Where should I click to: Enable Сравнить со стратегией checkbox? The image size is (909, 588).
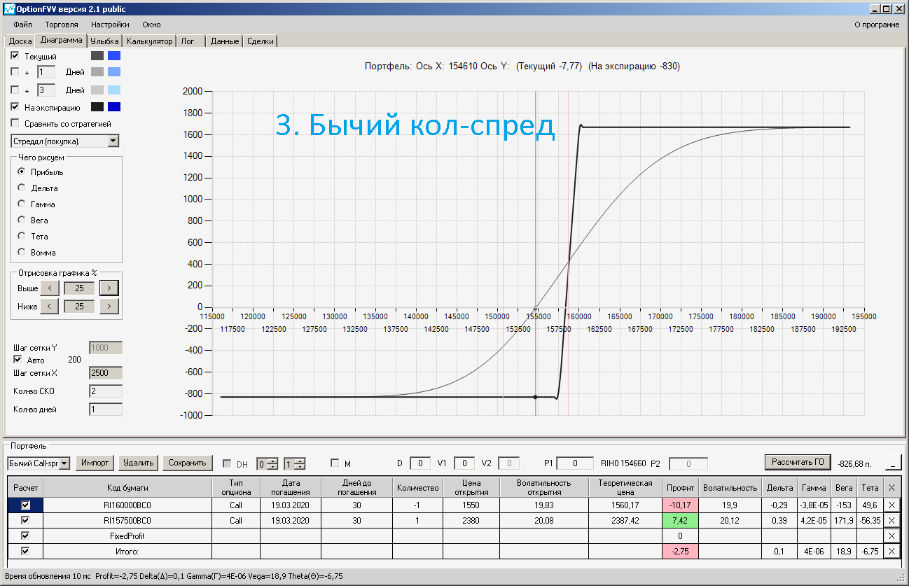click(x=15, y=124)
